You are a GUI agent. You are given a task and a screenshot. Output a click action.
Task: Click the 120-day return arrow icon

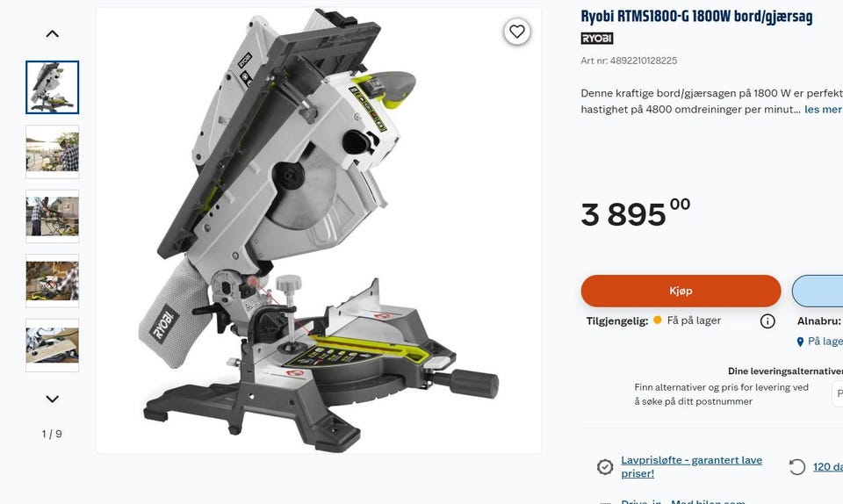(x=796, y=466)
